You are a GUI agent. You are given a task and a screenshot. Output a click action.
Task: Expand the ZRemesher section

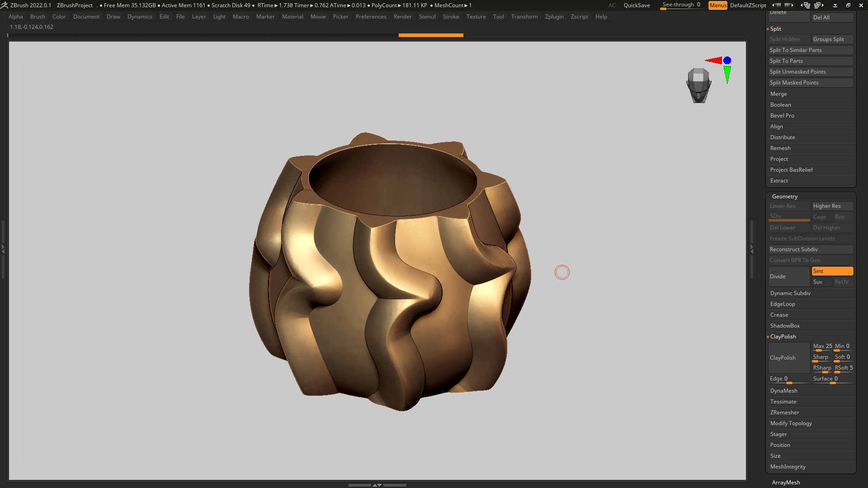784,413
